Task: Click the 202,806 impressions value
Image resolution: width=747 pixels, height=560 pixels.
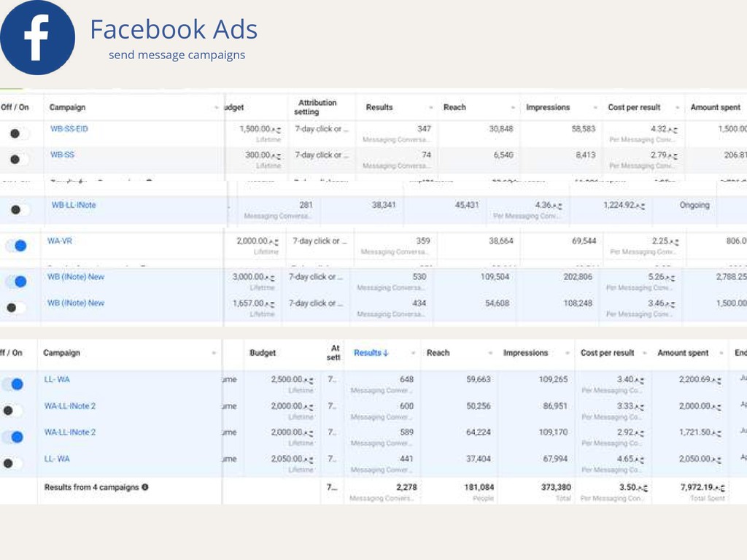Action: pyautogui.click(x=578, y=276)
